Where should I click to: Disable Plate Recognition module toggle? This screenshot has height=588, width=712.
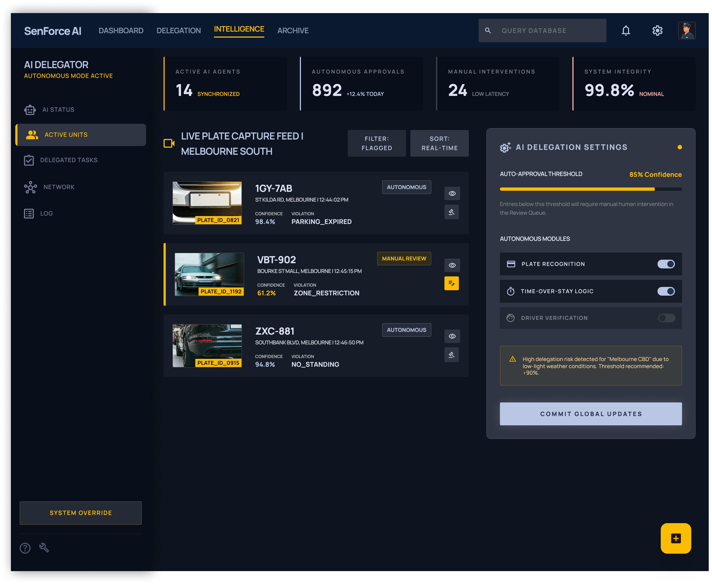[x=666, y=264]
